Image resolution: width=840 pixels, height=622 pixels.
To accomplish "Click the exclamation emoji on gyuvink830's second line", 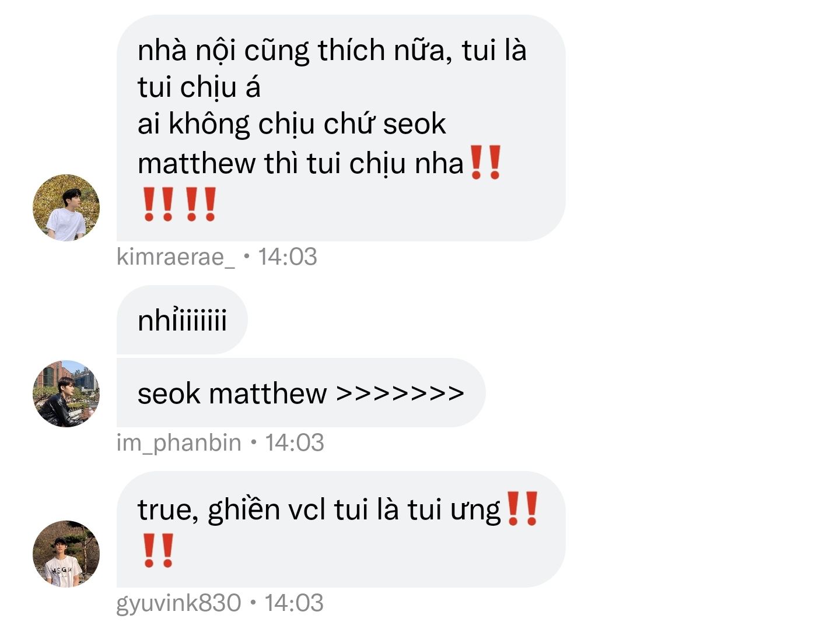I will pos(158,550).
